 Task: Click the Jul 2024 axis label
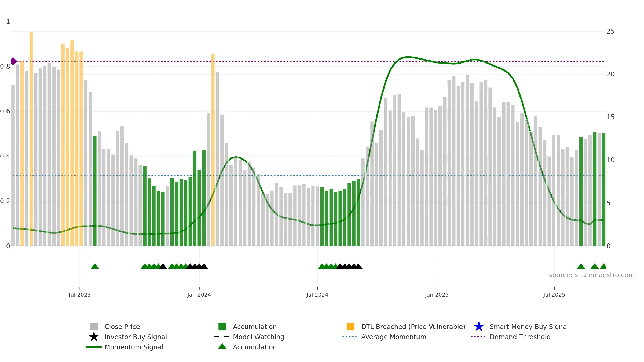point(317,295)
